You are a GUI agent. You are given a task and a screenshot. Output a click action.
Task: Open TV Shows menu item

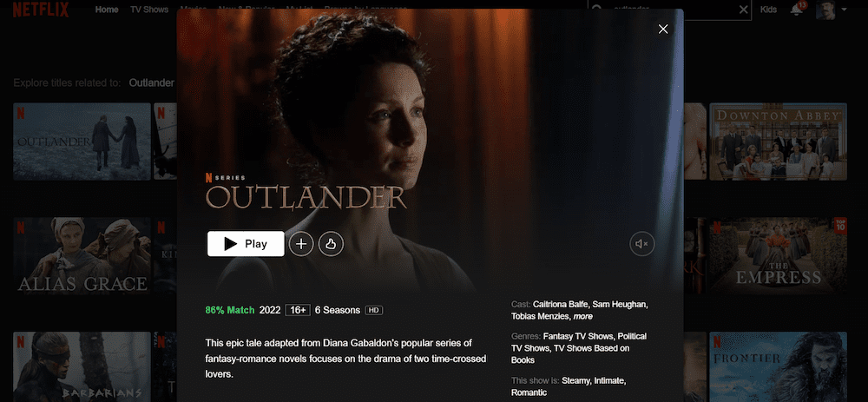tap(149, 10)
